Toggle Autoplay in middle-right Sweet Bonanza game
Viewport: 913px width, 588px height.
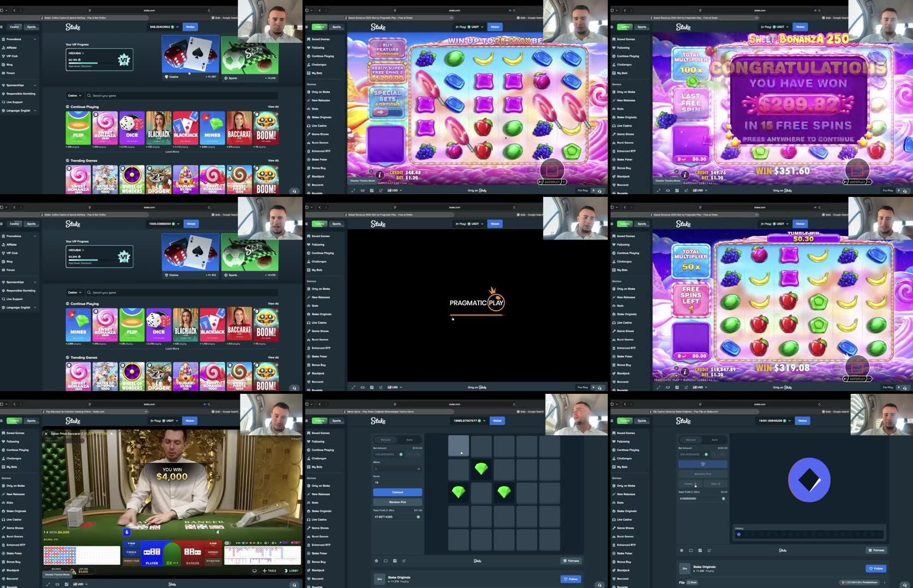pos(856,379)
